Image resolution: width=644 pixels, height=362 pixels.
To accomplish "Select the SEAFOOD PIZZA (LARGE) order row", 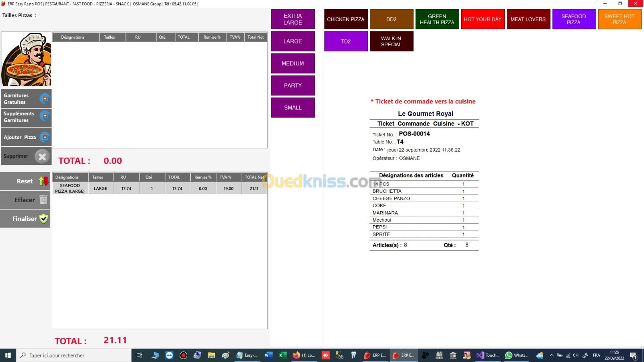I will point(159,188).
